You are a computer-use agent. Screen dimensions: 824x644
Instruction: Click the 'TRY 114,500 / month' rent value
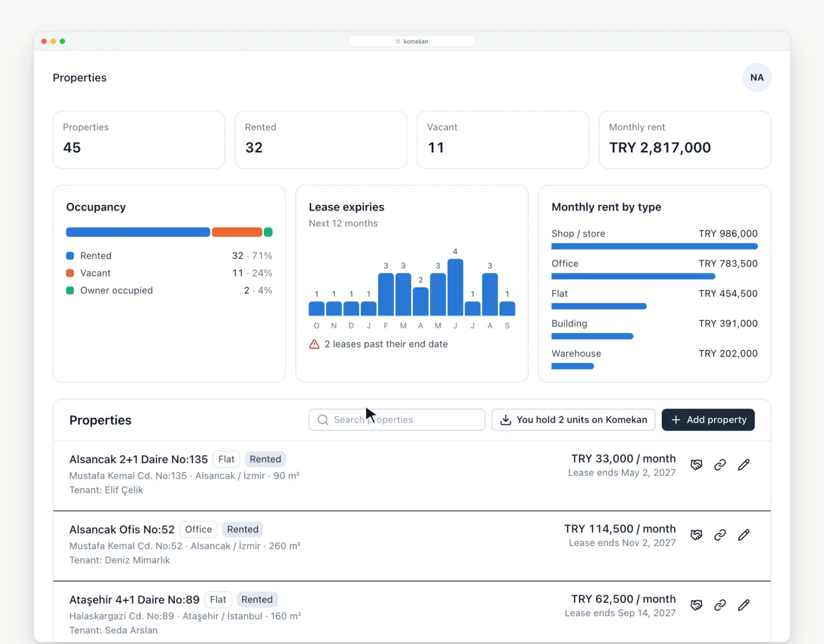pyautogui.click(x=620, y=529)
